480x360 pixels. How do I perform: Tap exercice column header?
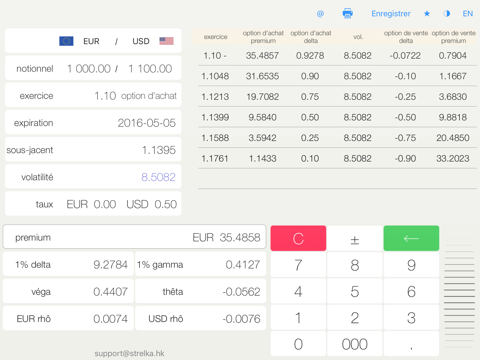pyautogui.click(x=215, y=37)
